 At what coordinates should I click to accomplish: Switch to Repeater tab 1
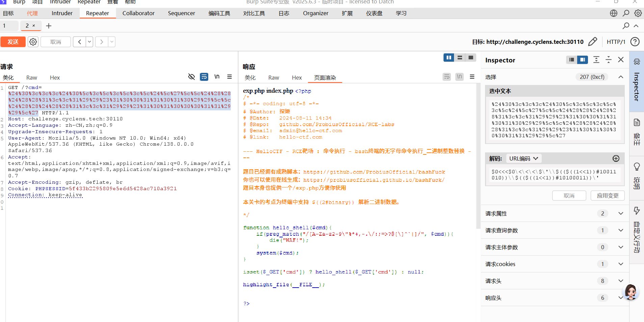(x=4, y=26)
